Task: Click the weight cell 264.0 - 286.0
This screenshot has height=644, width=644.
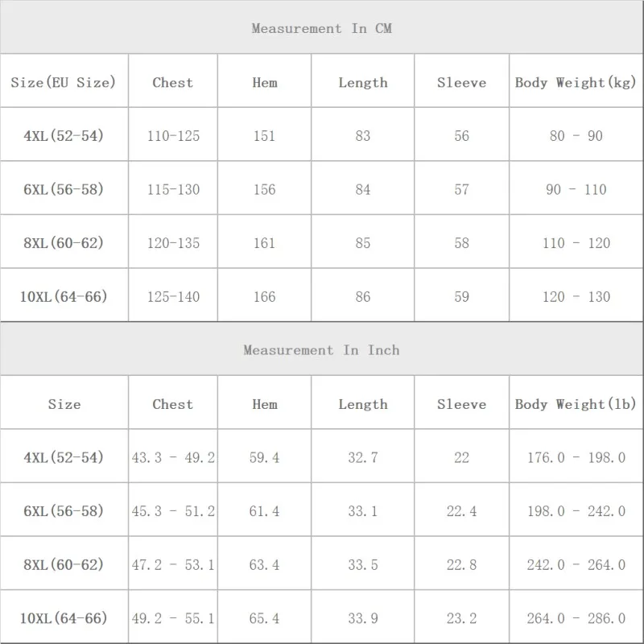Action: click(x=576, y=618)
